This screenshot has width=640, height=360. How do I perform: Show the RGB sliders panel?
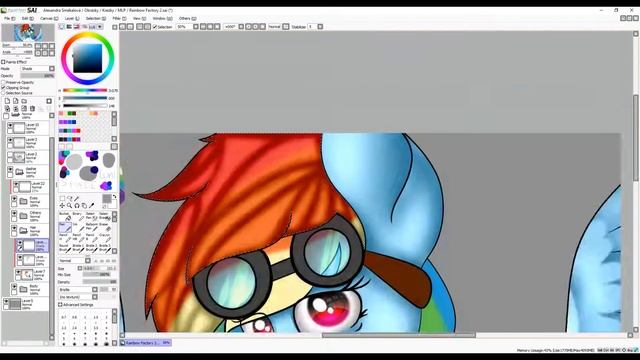[x=69, y=27]
